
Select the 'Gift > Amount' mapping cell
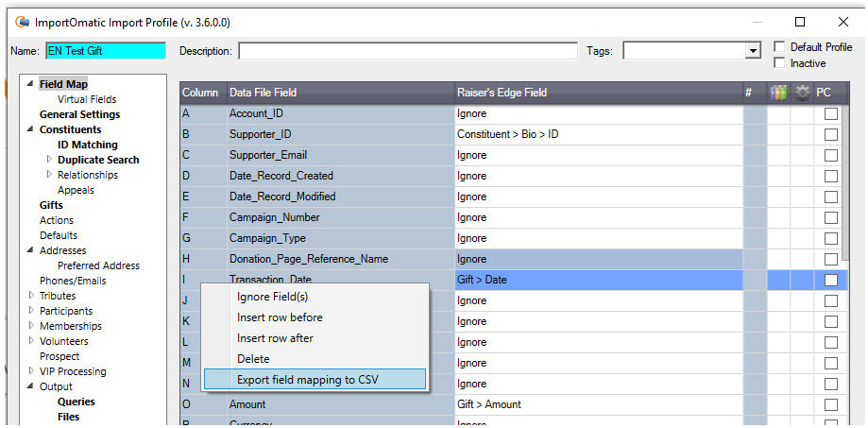599,404
